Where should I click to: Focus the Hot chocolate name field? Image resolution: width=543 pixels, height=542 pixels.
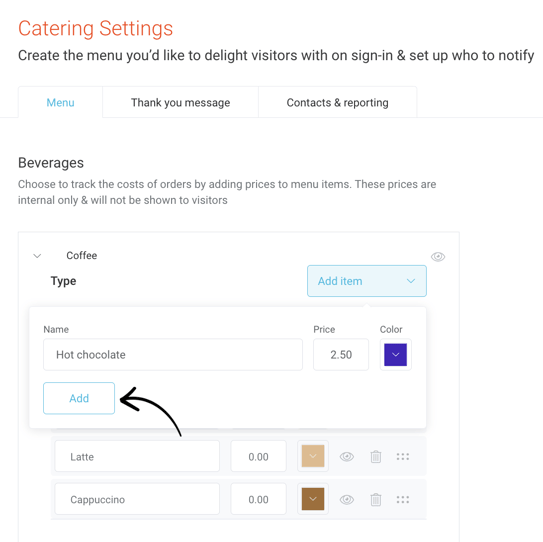(173, 354)
